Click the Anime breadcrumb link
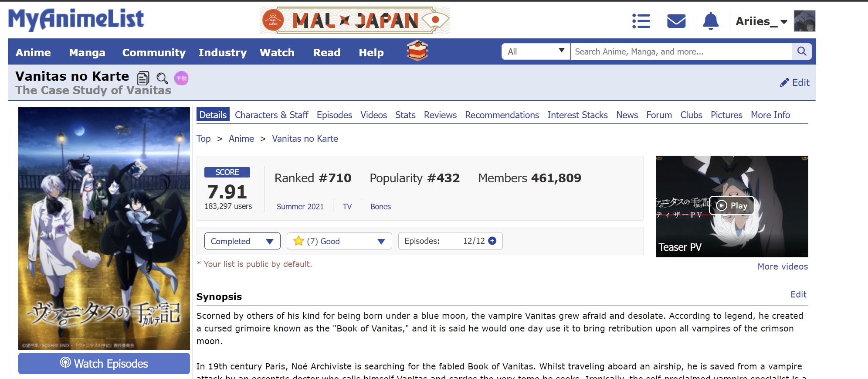Viewport: 868px width, 379px height. [x=241, y=139]
